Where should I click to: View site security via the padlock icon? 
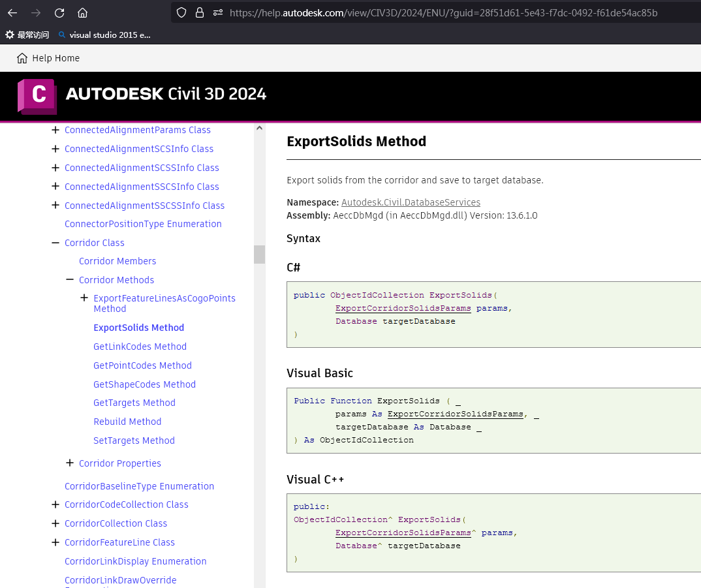pos(200,12)
